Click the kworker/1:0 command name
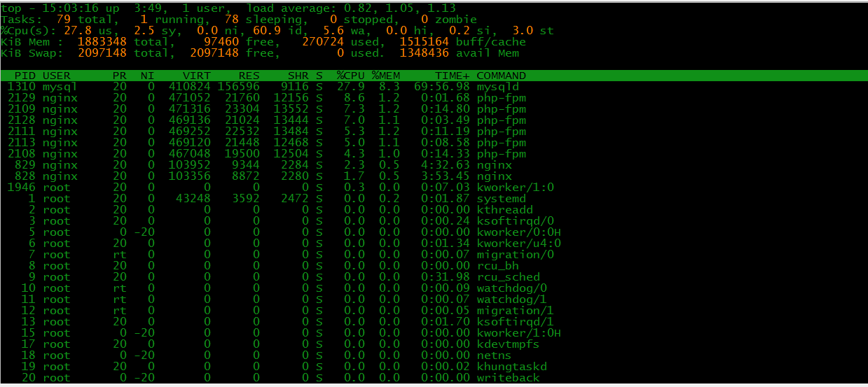Viewport: 868px width, 387px height. pos(515,188)
